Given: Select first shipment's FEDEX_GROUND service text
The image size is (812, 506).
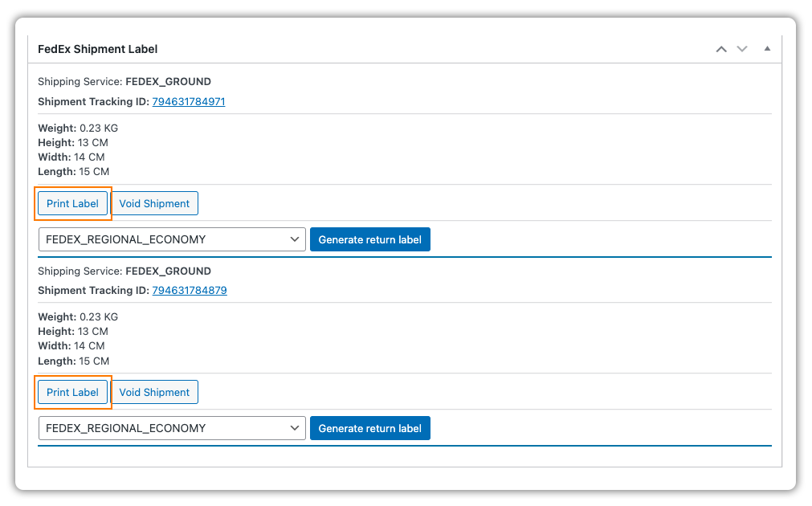Looking at the screenshot, I should (x=169, y=81).
